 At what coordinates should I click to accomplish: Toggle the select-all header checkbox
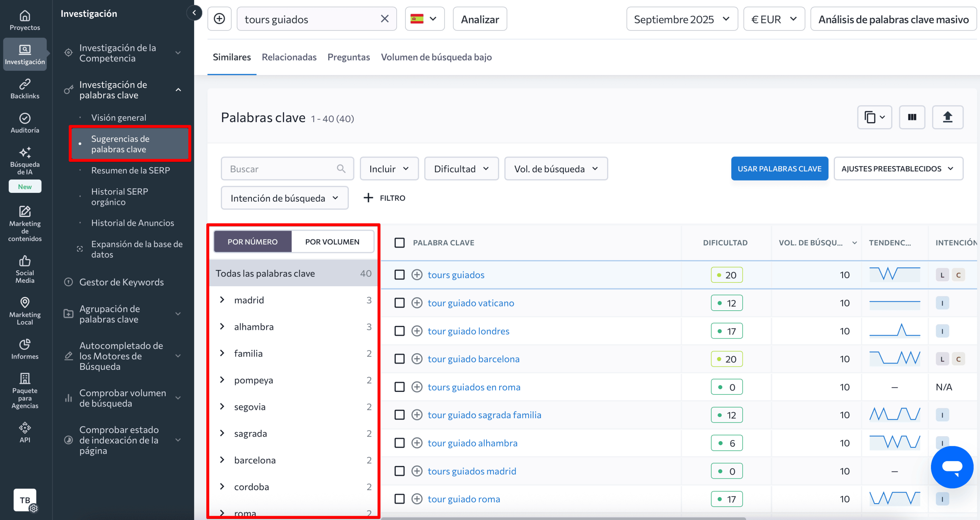tap(399, 243)
